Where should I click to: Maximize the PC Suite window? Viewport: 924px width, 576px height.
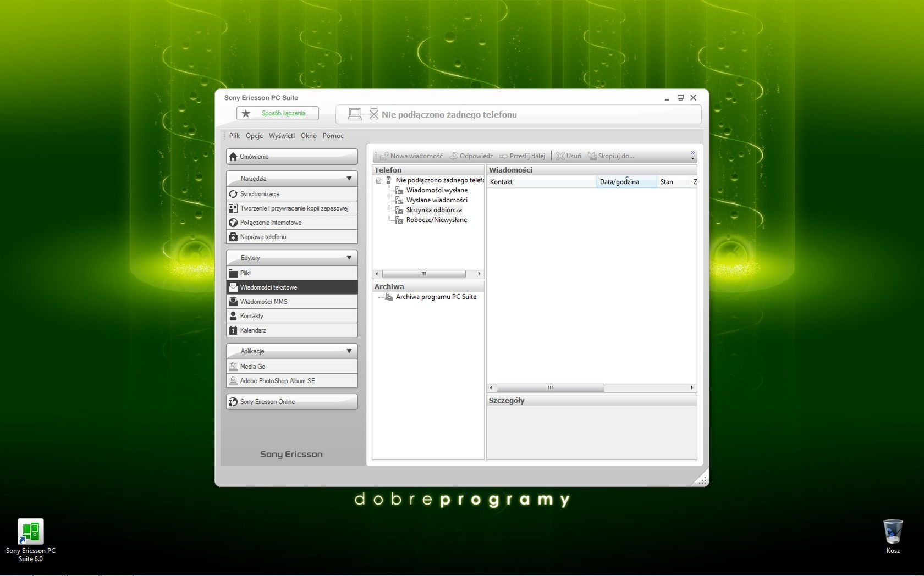coord(680,98)
